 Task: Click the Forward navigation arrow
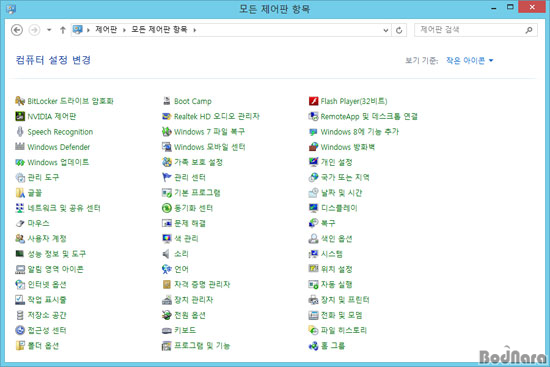click(34, 30)
